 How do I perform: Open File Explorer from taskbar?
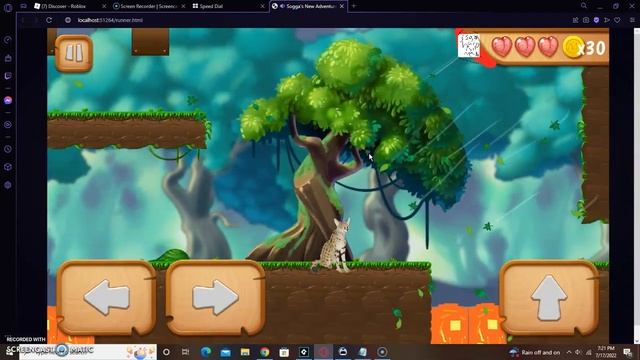pos(245,352)
